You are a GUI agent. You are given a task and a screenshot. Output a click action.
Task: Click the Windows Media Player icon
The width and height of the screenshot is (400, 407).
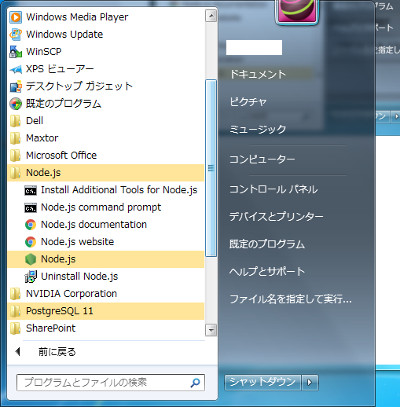pyautogui.click(x=15, y=17)
